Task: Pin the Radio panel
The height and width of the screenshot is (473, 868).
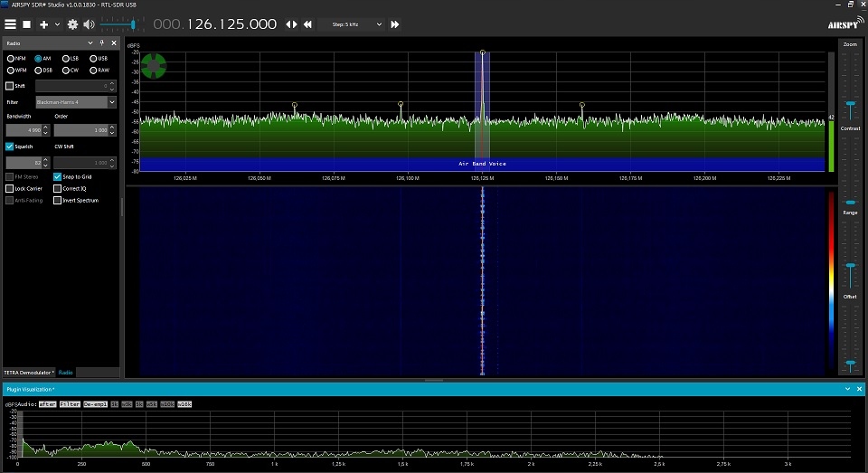Action: (x=102, y=43)
